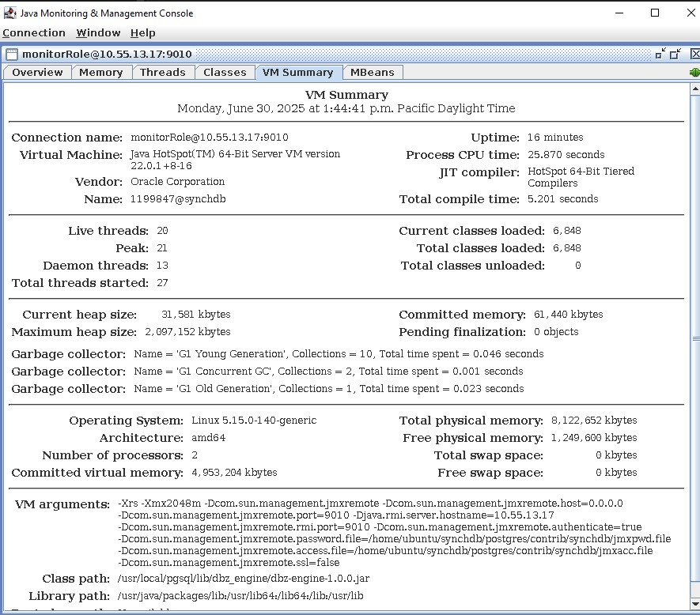
Task: Switch to the Overview tab
Action: point(37,72)
